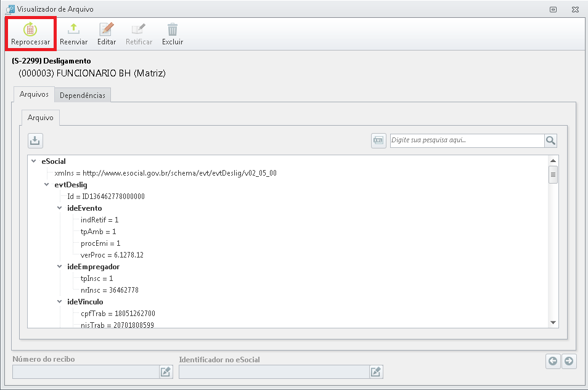This screenshot has width=588, height=390.
Task: Select the Id = ID136462778000000 row
Action: point(106,196)
